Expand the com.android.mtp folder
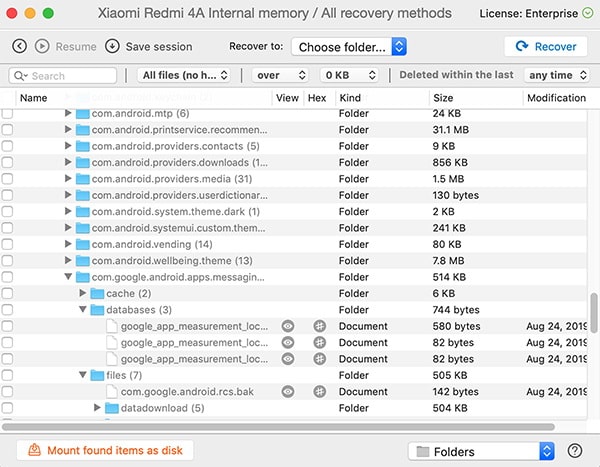600x467 pixels. (x=68, y=113)
